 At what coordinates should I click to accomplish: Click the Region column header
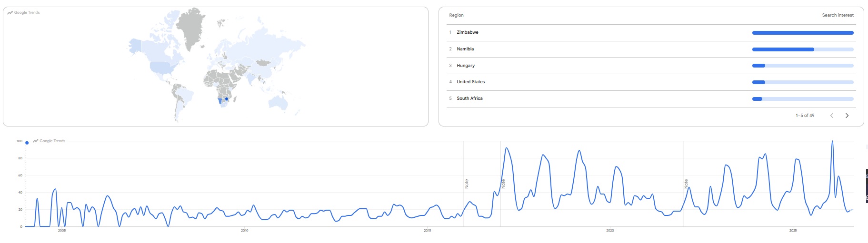pos(456,15)
